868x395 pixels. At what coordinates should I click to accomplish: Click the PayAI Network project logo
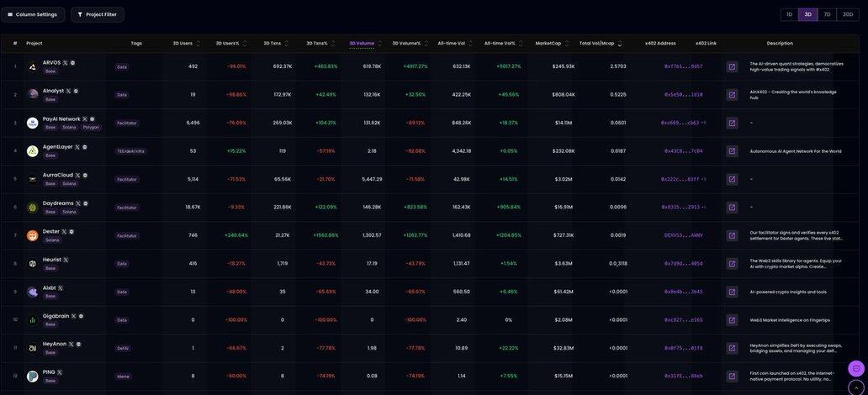click(32, 123)
